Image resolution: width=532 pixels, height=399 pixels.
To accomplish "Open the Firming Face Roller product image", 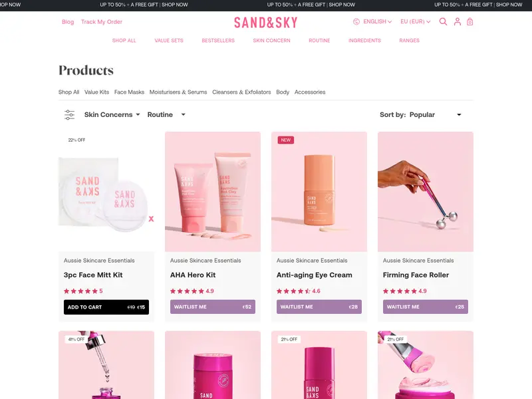I will click(x=426, y=192).
